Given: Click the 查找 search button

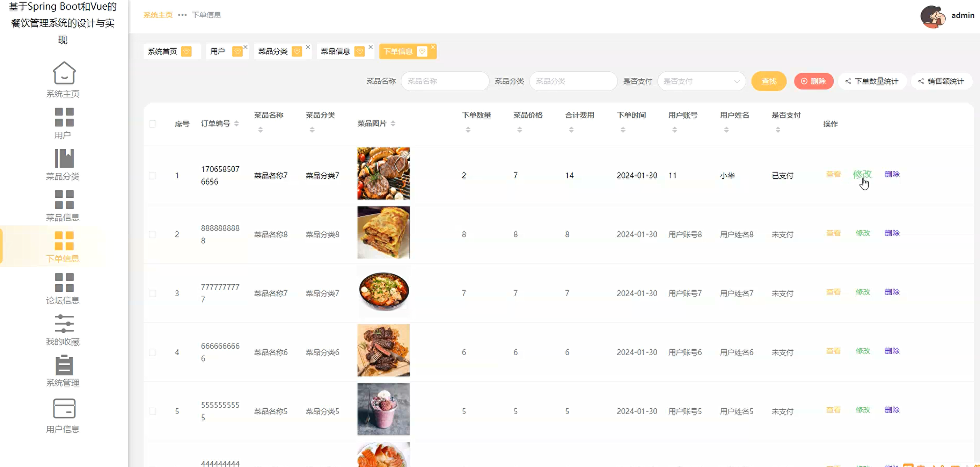Looking at the screenshot, I should click(769, 81).
